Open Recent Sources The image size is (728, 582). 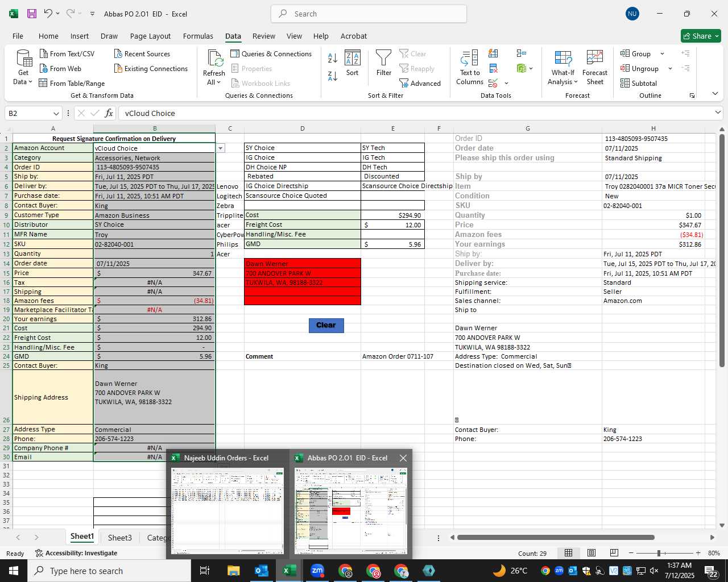point(142,53)
